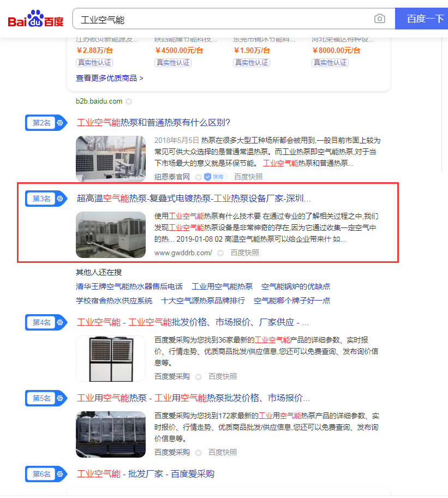Image resolution: width=448 pixels, height=498 pixels.
Task: Click 真实性认证 badge under ¥2.88万/台
Action: (x=94, y=63)
